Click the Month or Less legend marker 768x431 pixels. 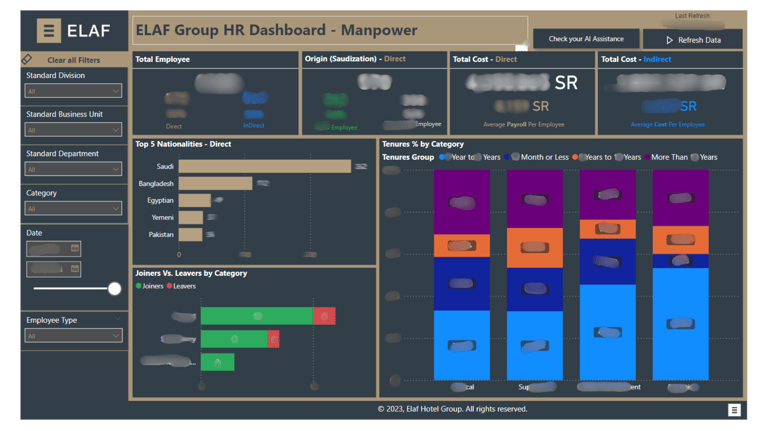coord(507,157)
